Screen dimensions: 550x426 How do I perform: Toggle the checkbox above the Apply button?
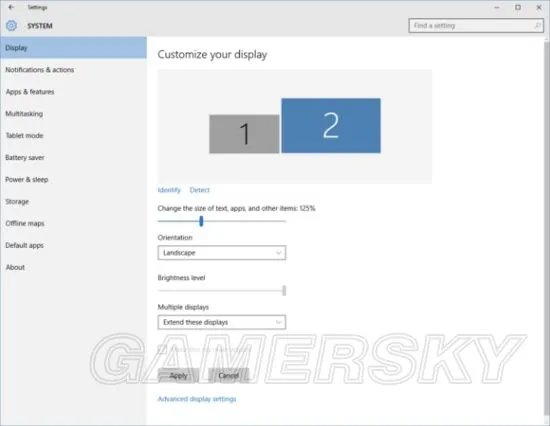click(162, 349)
